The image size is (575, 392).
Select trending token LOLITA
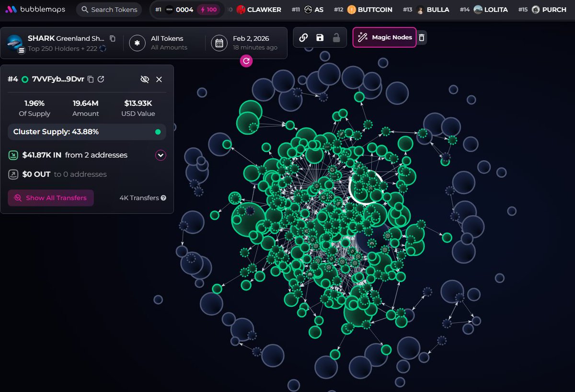tap(483, 10)
